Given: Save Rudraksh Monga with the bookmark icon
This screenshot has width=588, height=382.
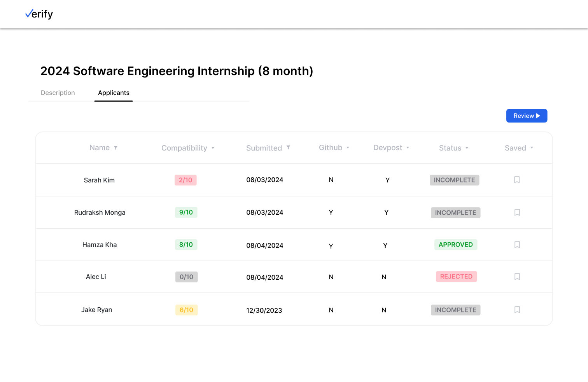Looking at the screenshot, I should tap(517, 212).
